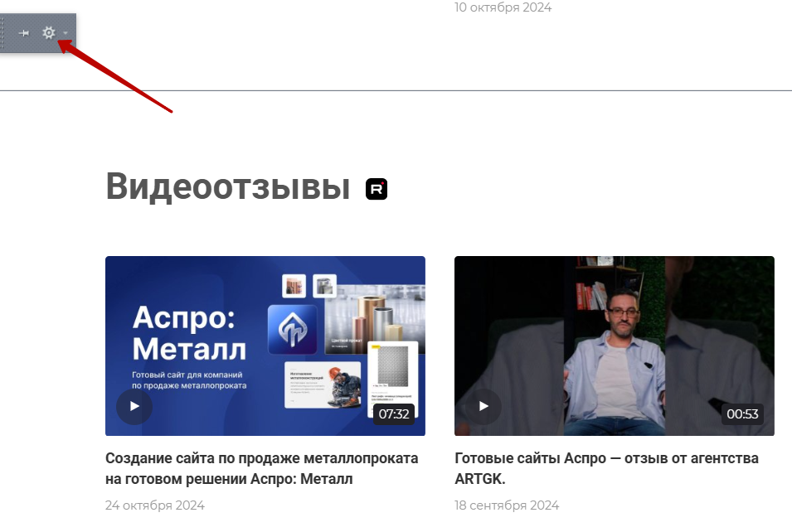Click the pin icon in component toolbar
The height and width of the screenshot is (532, 792).
coord(24,33)
